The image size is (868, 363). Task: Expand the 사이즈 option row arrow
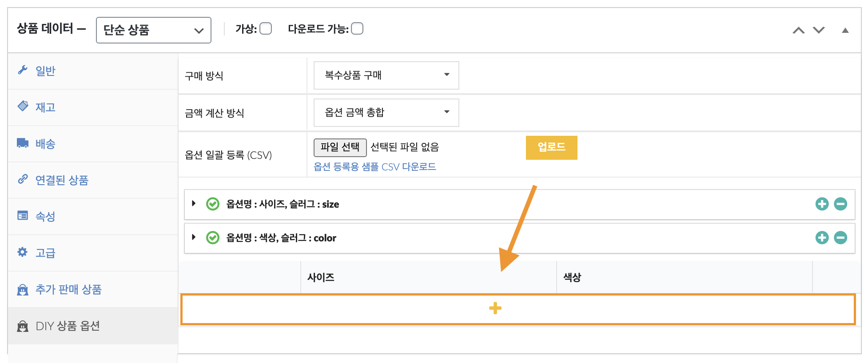(x=194, y=204)
